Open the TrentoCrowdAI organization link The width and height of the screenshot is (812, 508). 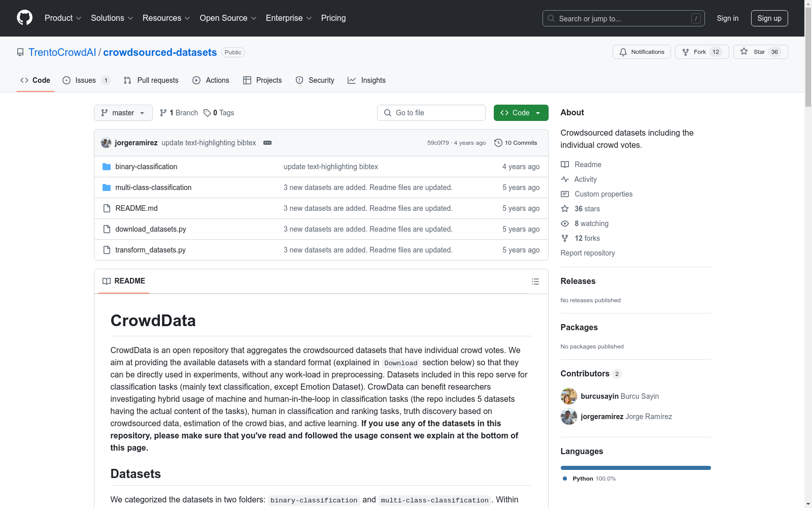tap(62, 52)
